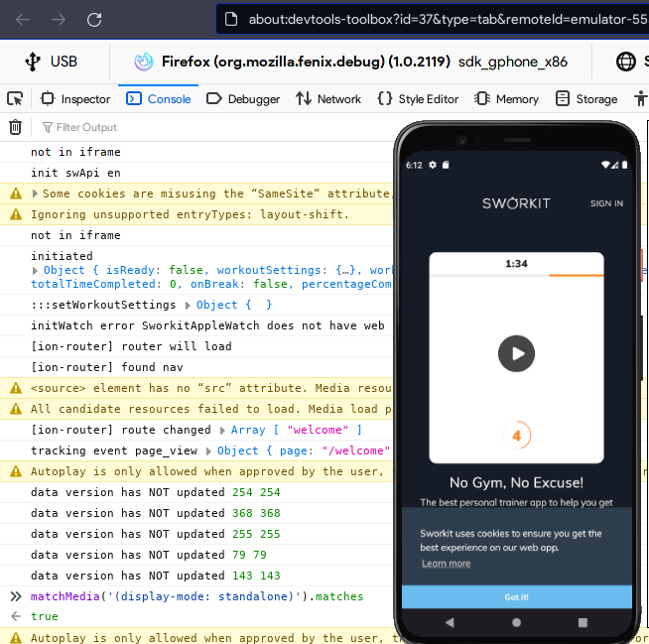The image size is (649, 644).
Task: Click the source element warning icon
Action: pos(16,388)
